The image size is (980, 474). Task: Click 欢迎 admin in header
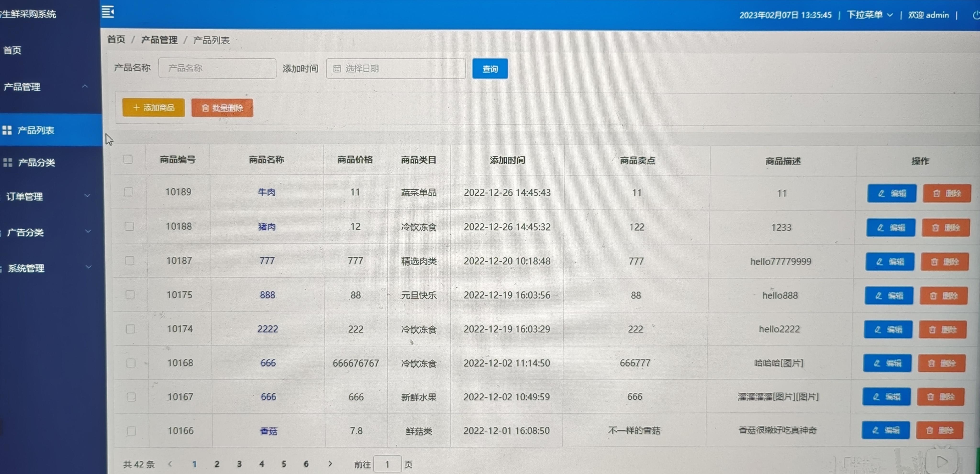click(929, 15)
